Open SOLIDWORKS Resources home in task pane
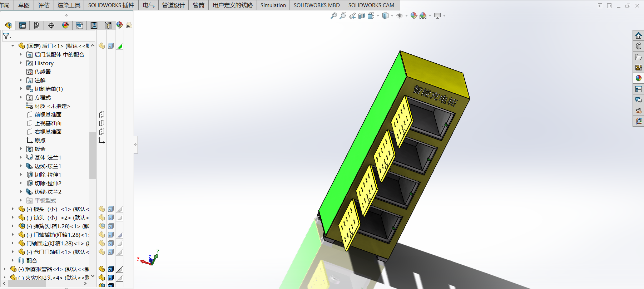The width and height of the screenshot is (644, 289). click(639, 35)
